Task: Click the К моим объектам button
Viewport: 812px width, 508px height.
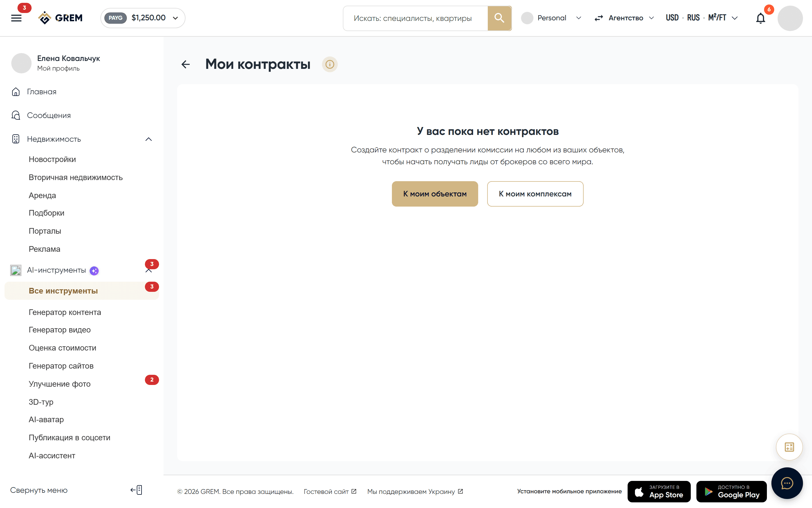Action: click(x=435, y=194)
